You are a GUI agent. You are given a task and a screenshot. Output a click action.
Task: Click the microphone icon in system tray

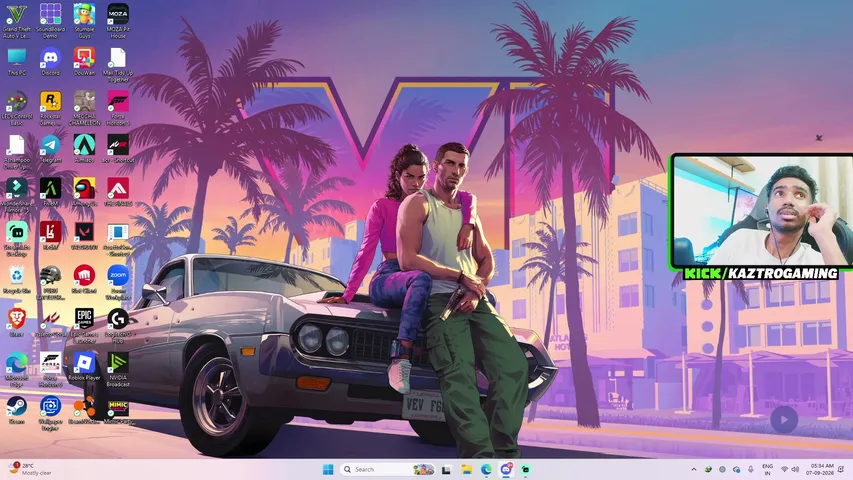(751, 469)
